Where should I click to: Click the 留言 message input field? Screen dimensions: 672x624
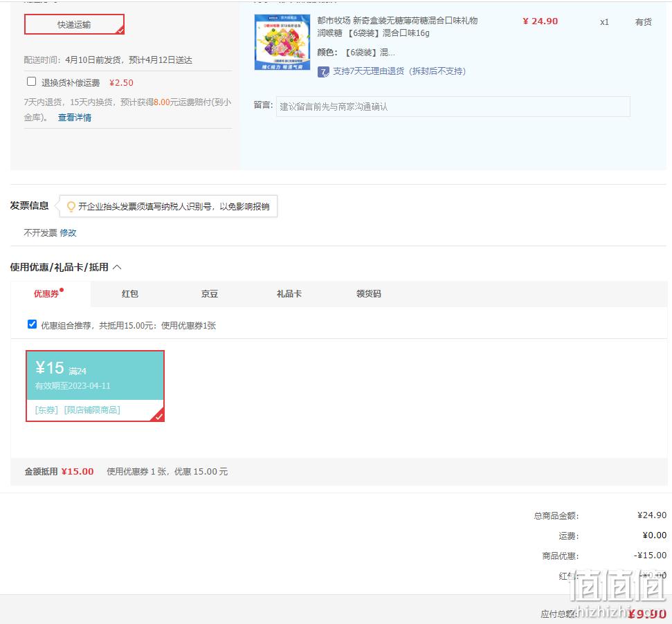coord(453,107)
